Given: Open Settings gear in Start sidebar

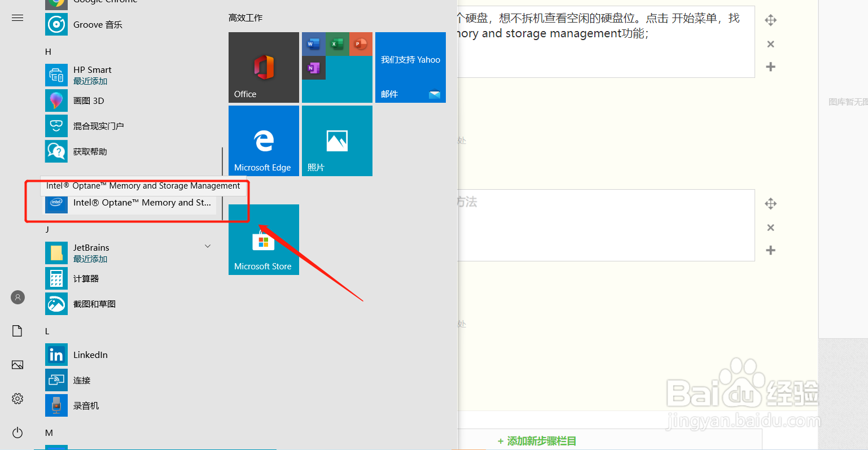Looking at the screenshot, I should [17, 399].
